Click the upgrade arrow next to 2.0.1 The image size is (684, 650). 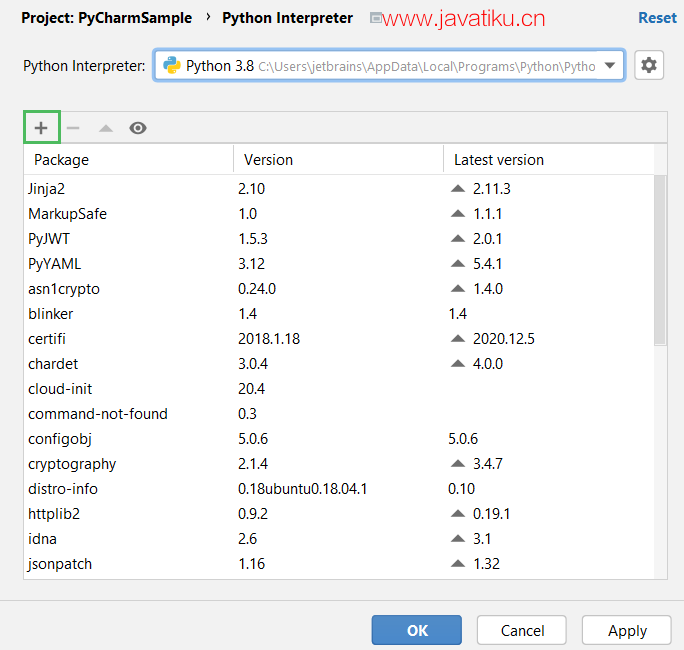point(458,238)
